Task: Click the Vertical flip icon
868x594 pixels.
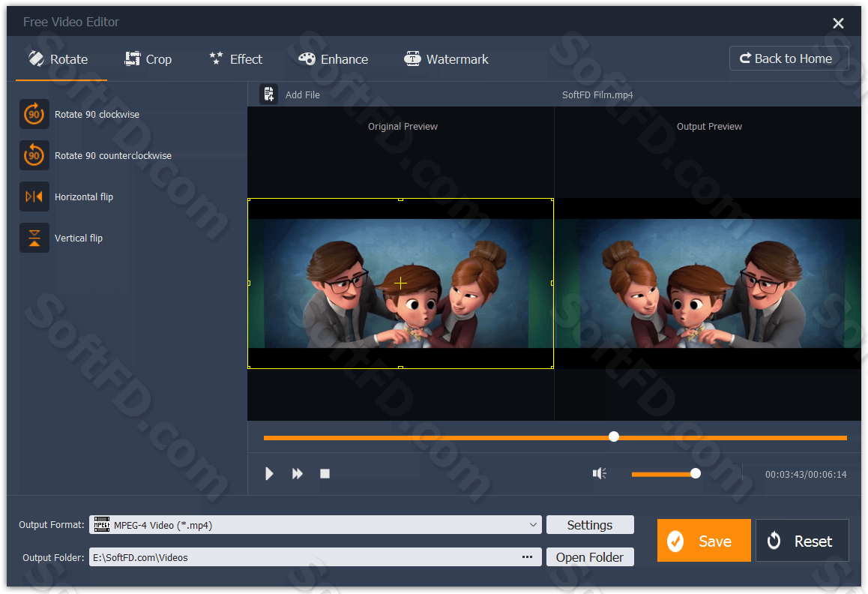Action: (34, 238)
